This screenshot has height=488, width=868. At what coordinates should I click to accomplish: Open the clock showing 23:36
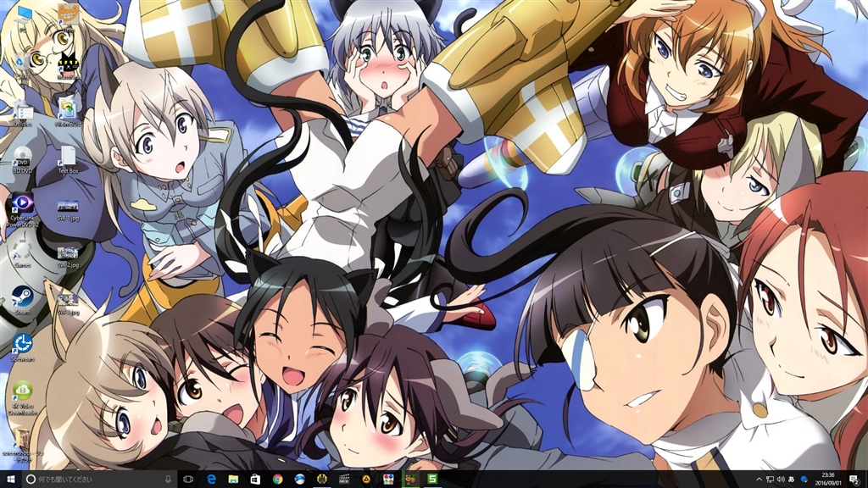point(828,480)
